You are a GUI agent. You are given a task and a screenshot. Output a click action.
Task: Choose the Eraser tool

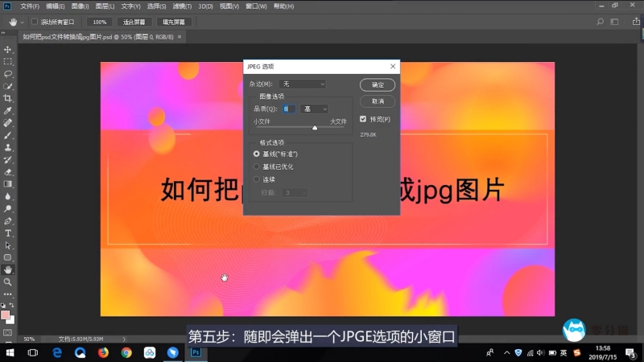click(x=8, y=171)
